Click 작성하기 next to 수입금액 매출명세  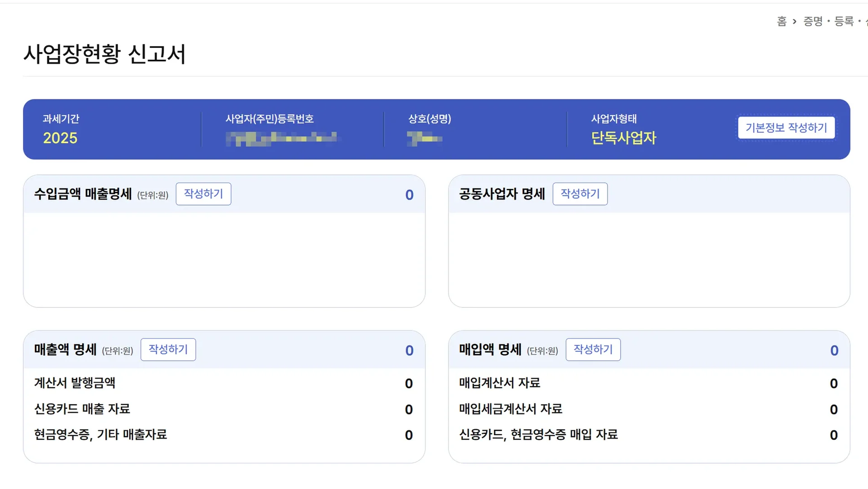pos(203,194)
